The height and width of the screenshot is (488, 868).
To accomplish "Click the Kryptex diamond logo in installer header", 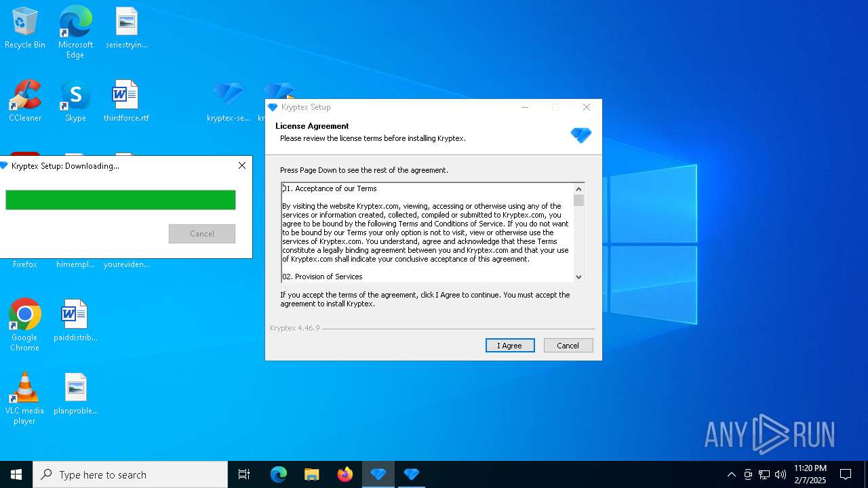I will point(581,134).
